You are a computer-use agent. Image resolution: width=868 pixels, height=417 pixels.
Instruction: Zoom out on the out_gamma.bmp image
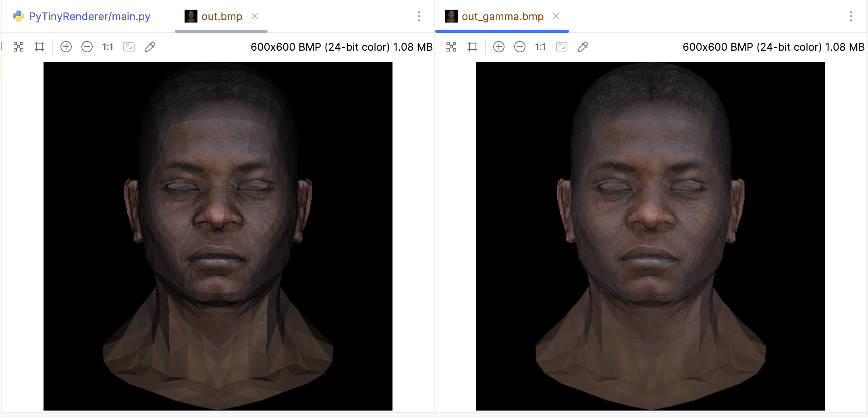(x=520, y=47)
